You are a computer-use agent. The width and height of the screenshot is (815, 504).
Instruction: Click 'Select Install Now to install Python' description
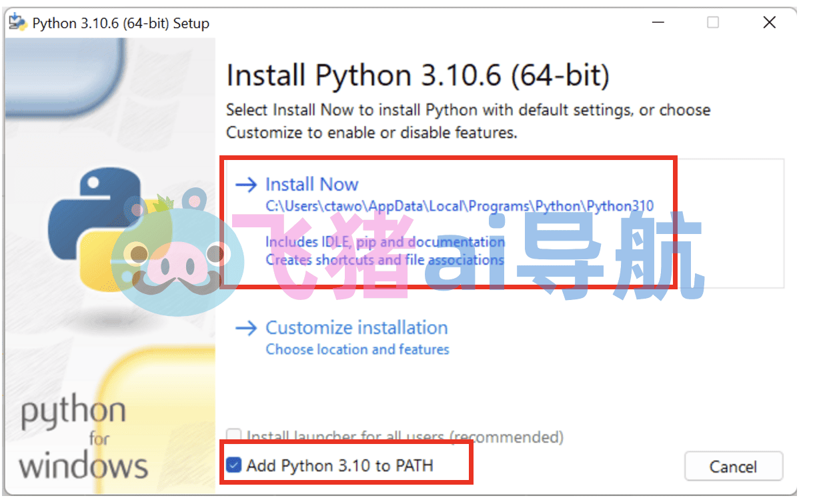click(x=468, y=121)
